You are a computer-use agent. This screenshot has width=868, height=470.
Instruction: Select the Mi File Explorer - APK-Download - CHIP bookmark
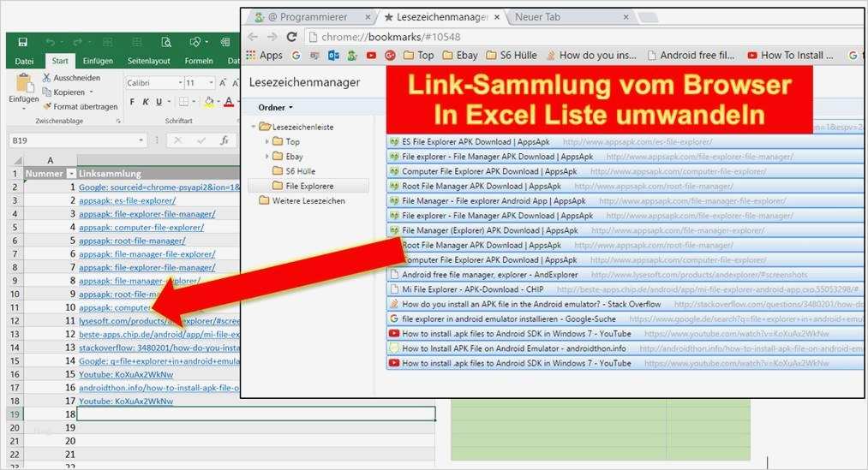[x=625, y=289]
